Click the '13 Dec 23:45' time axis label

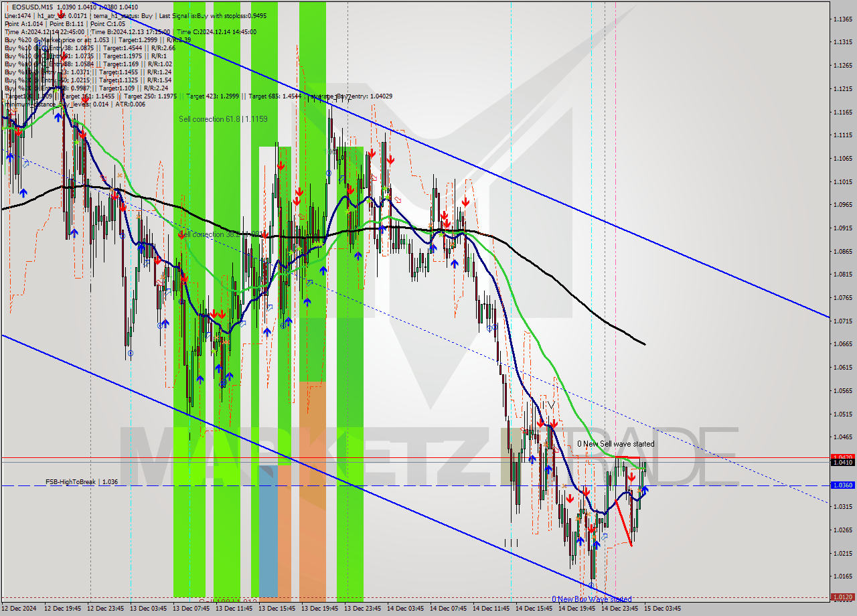pyautogui.click(x=363, y=609)
